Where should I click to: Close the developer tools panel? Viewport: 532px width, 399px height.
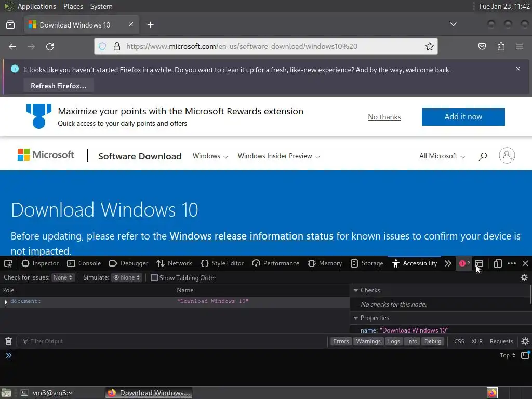coord(525,263)
